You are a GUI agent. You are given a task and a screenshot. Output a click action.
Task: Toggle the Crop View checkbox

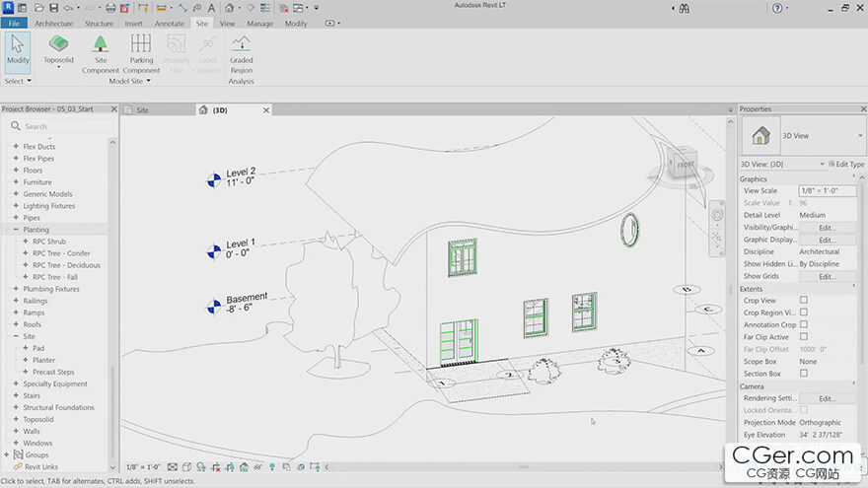coord(804,300)
